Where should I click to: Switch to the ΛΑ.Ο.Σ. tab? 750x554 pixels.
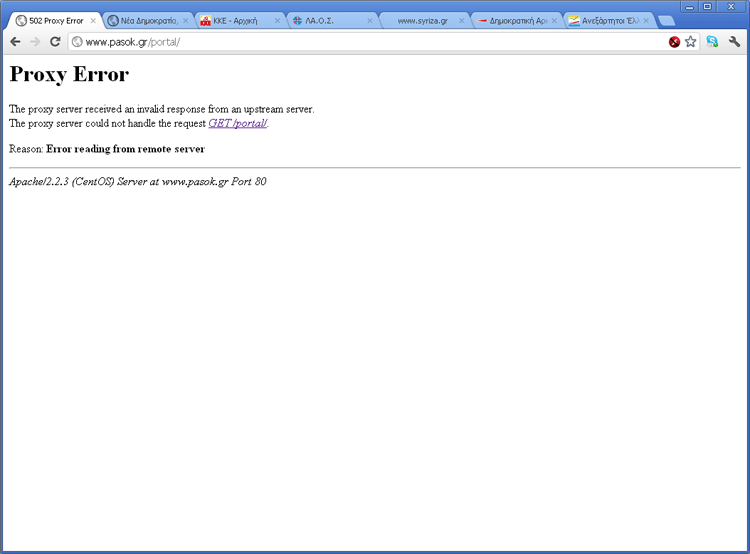coord(332,21)
